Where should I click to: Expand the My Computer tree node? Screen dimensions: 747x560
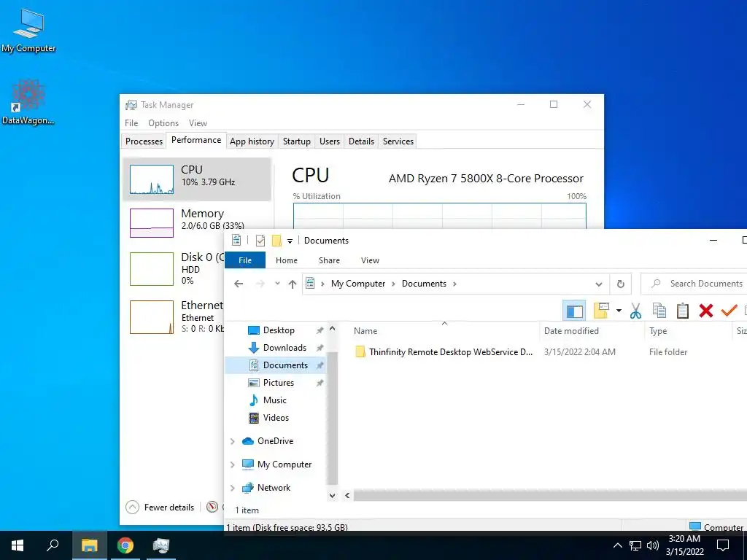pyautogui.click(x=233, y=464)
